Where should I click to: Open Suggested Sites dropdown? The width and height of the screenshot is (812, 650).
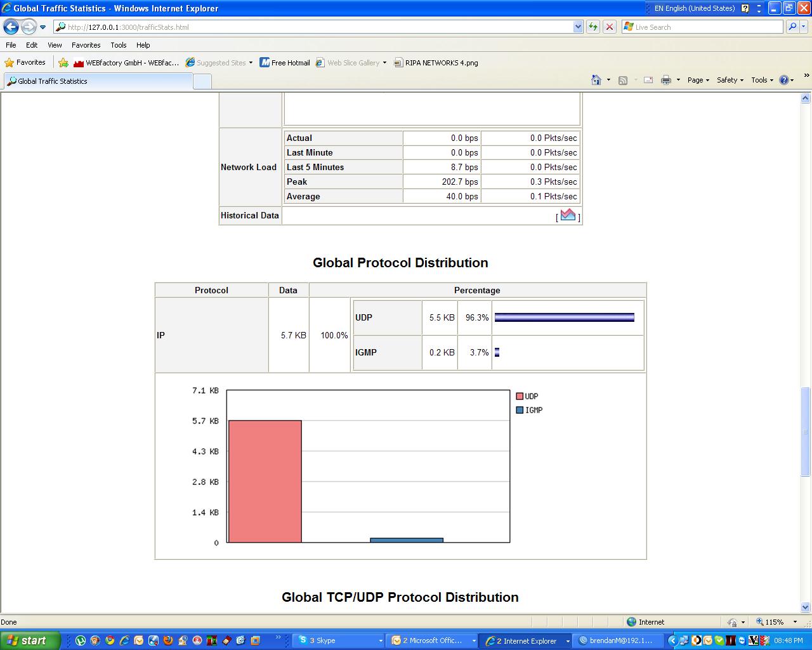[x=219, y=63]
